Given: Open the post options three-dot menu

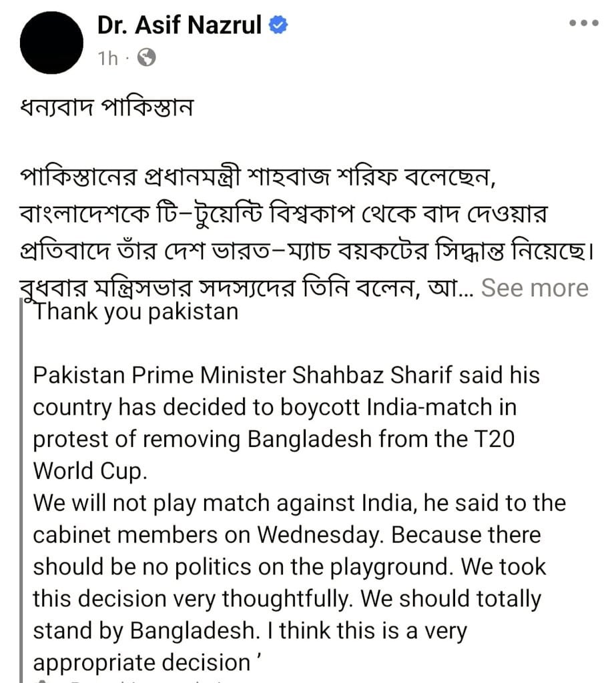Looking at the screenshot, I should [x=583, y=23].
